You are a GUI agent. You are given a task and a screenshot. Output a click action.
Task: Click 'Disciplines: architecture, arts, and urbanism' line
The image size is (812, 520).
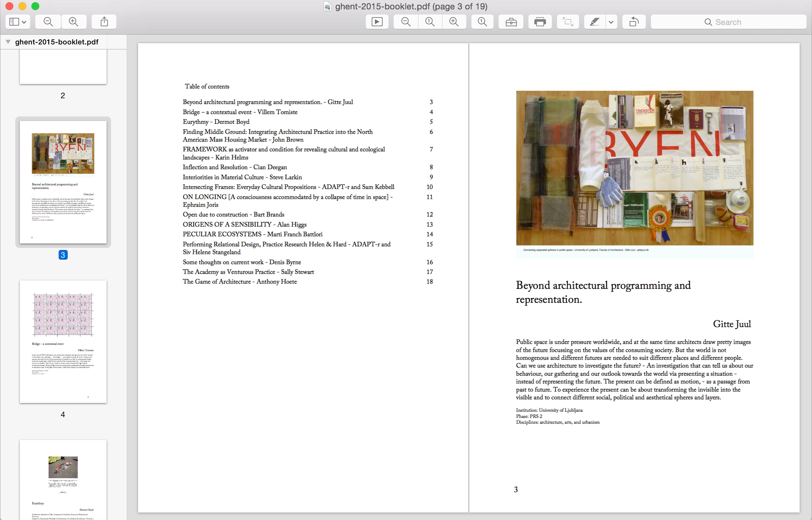click(558, 422)
